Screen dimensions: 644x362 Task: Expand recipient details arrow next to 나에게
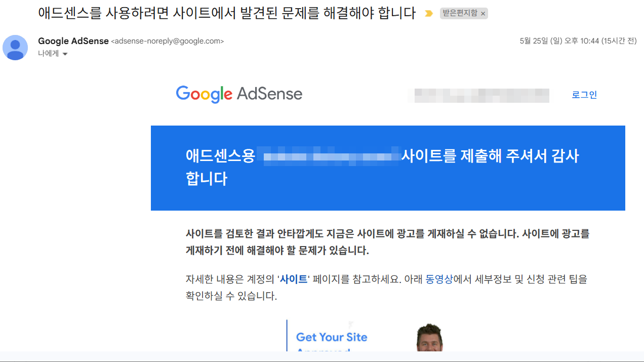point(65,54)
